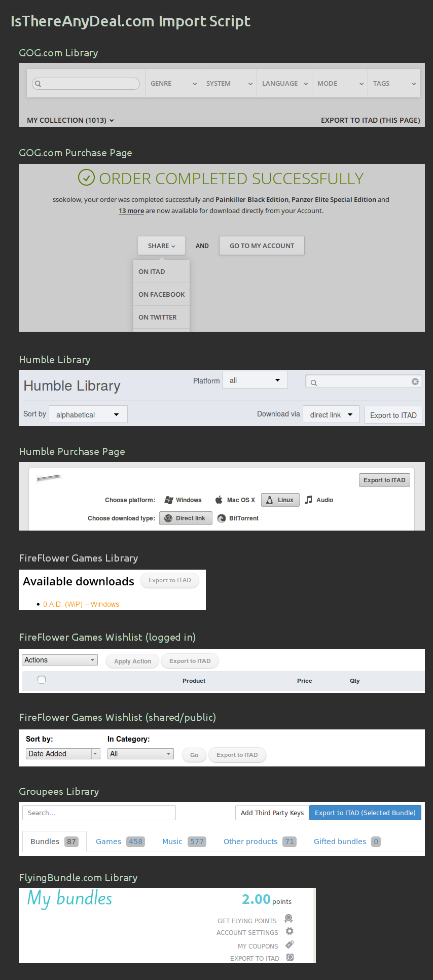Switch to Gifted bundles tab
Screen dimensions: 433x980
click(347, 842)
